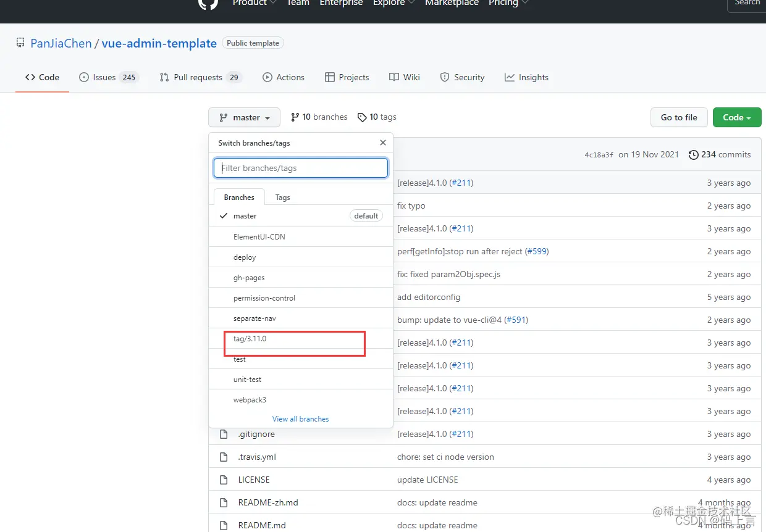This screenshot has width=766, height=532.
Task: Click View all branches link
Action: pos(301,418)
